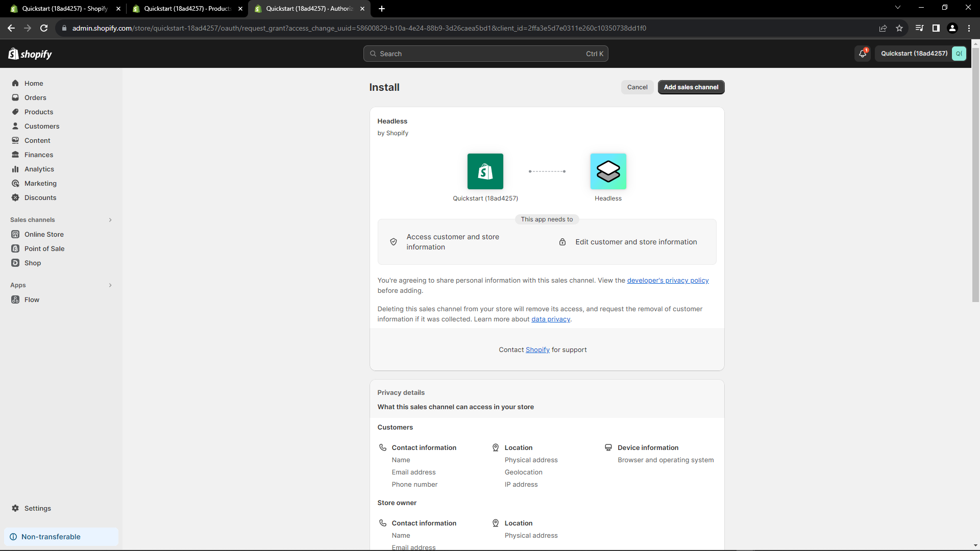Open the Marketing section

click(x=40, y=183)
